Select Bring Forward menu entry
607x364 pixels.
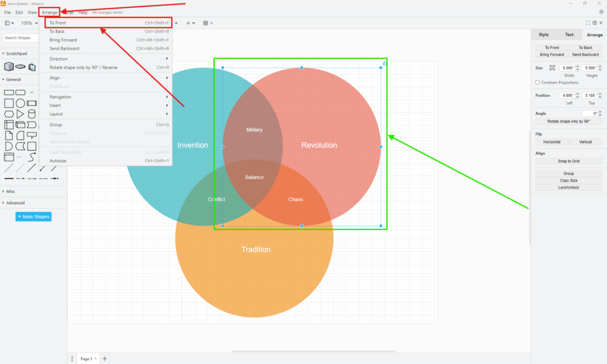[x=106, y=40]
